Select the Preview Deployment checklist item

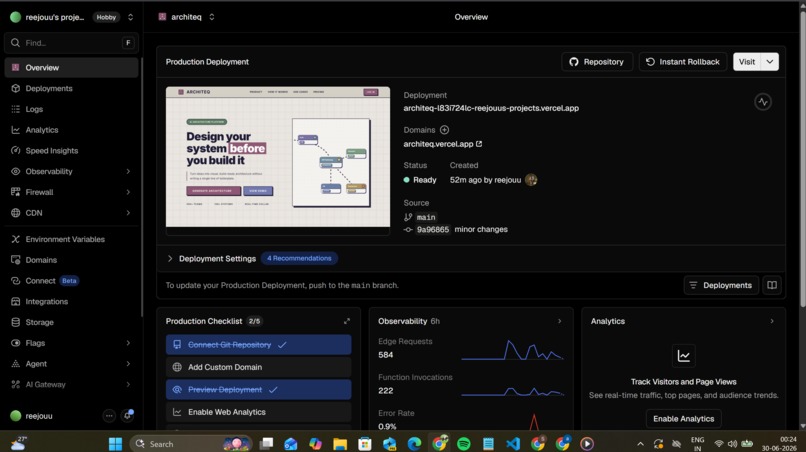pos(259,389)
